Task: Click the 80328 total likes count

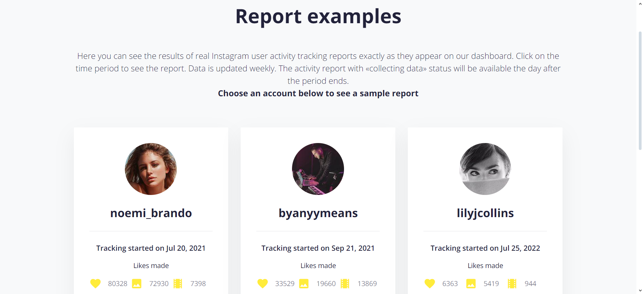Action: pyautogui.click(x=118, y=284)
